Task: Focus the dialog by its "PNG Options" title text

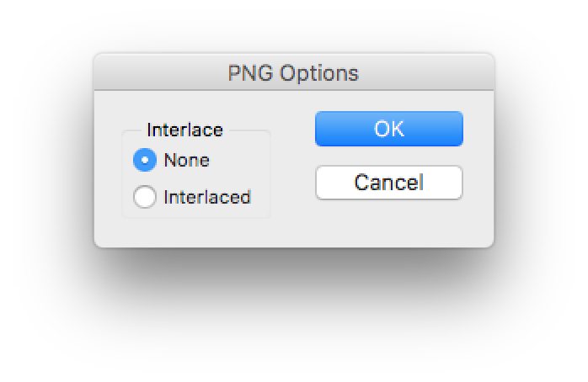Action: 293,73
